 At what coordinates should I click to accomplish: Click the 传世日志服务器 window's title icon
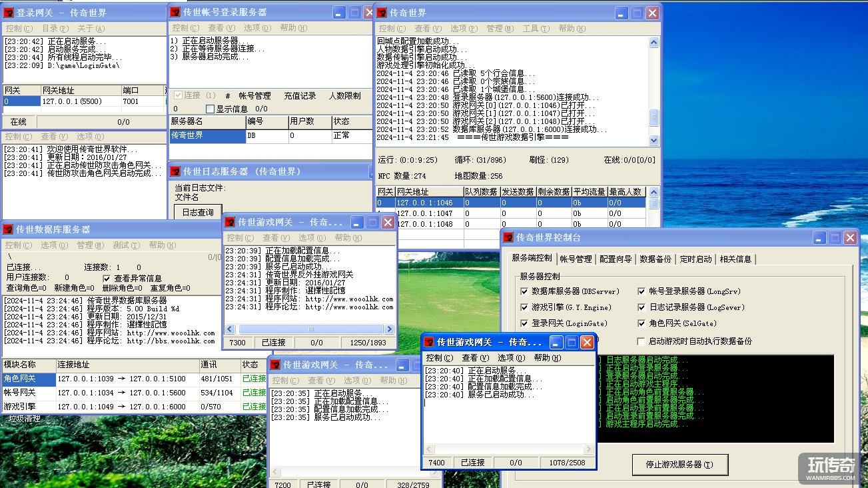tap(175, 171)
